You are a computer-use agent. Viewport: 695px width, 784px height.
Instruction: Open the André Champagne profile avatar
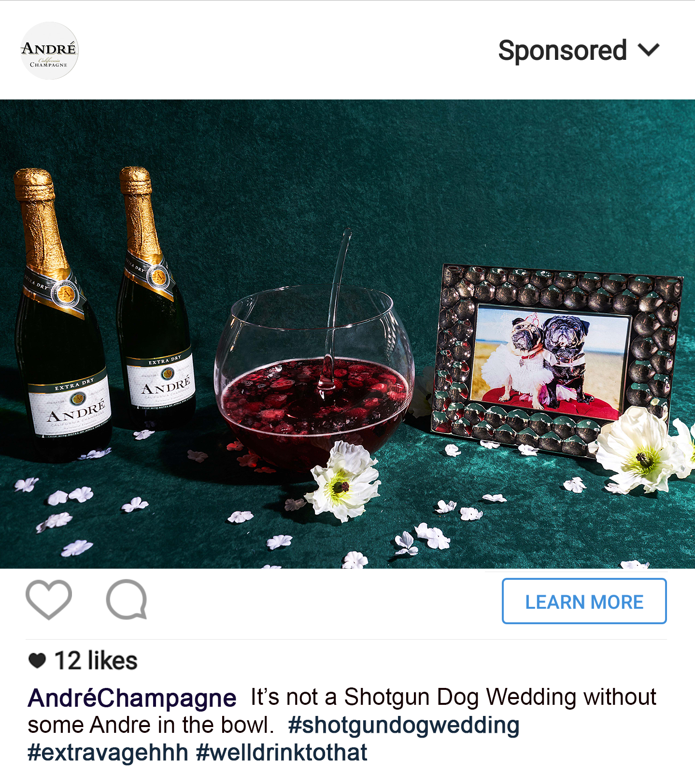point(49,51)
